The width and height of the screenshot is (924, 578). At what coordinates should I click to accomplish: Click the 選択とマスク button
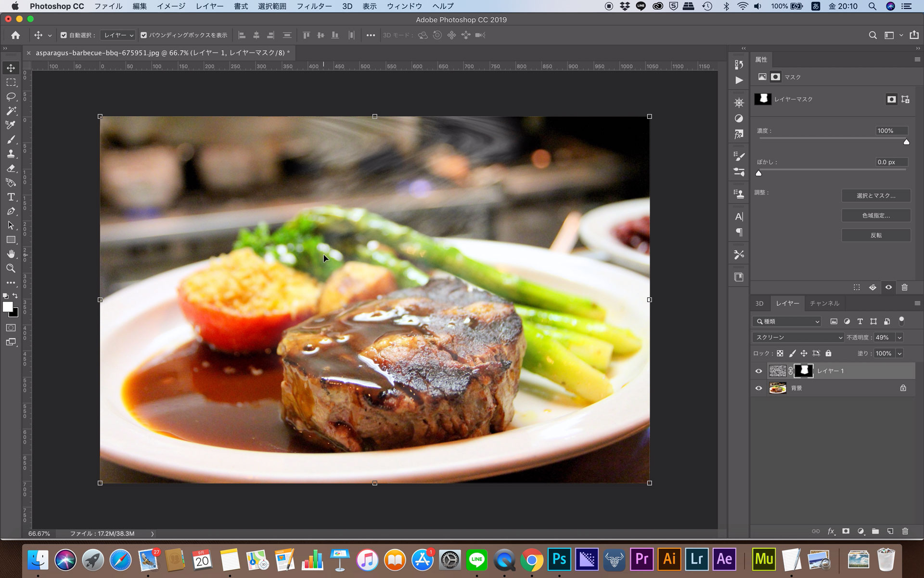(x=876, y=196)
